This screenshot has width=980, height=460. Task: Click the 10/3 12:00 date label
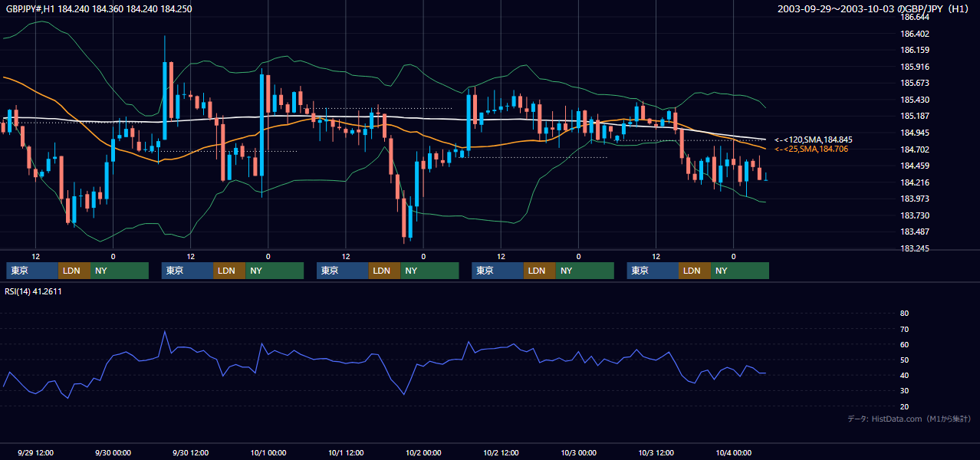656,452
